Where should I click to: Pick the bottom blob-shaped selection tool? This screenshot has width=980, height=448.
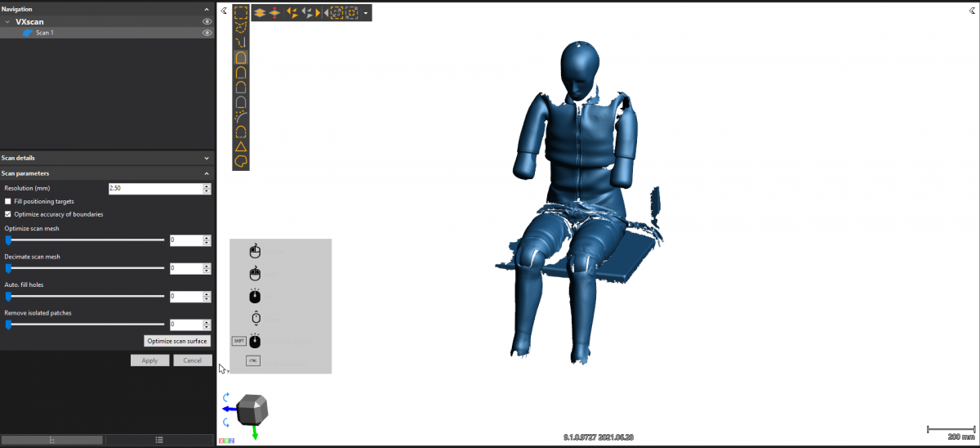pos(241,162)
